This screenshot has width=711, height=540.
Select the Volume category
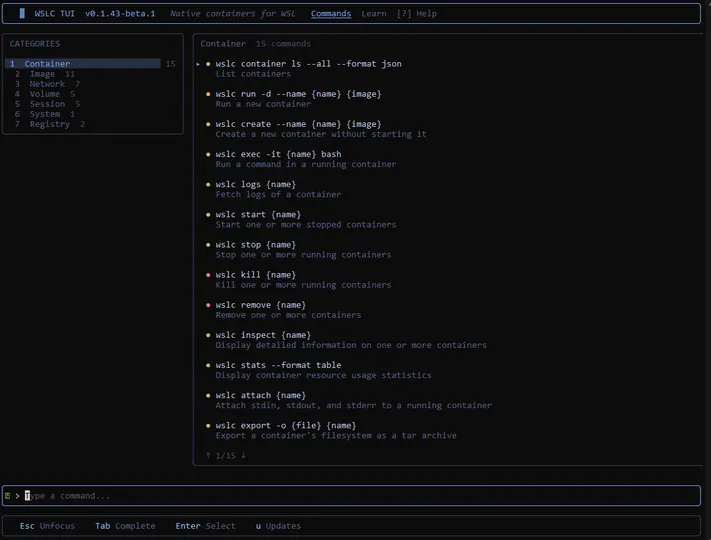pos(44,94)
